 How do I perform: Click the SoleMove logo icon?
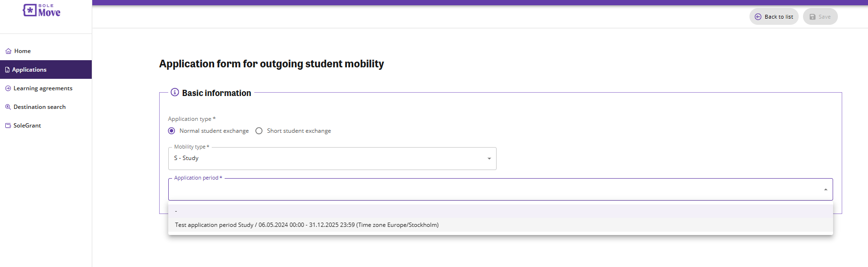tap(30, 11)
